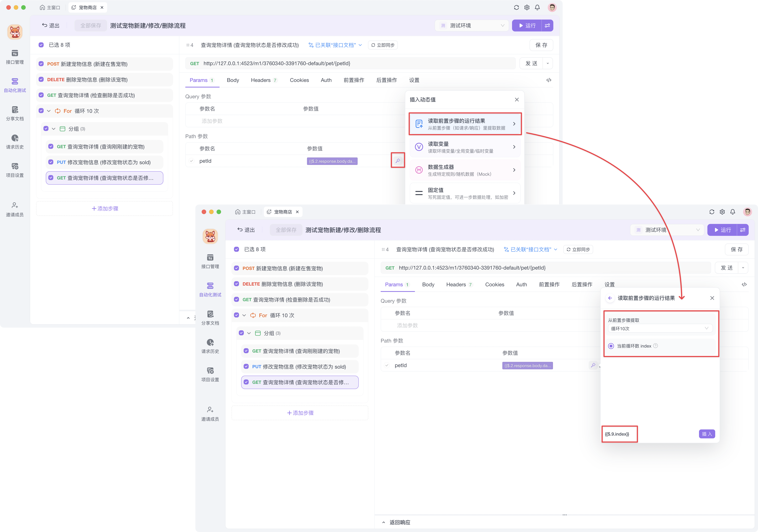Collapse the For 循环 10 次 step
The image size is (758, 532).
click(49, 111)
